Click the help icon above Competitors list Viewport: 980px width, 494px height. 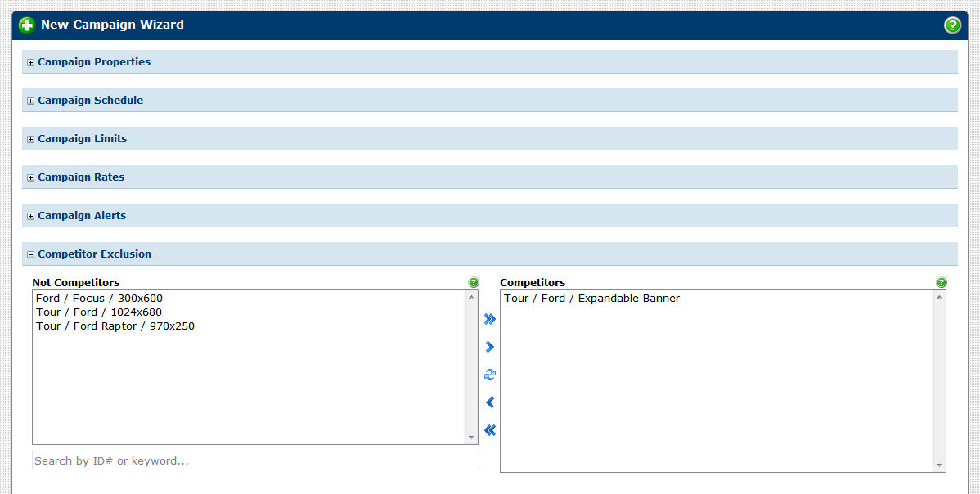942,282
